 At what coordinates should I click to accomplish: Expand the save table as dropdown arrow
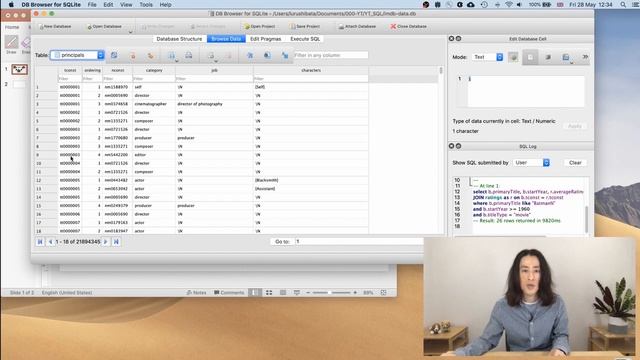[x=177, y=61]
